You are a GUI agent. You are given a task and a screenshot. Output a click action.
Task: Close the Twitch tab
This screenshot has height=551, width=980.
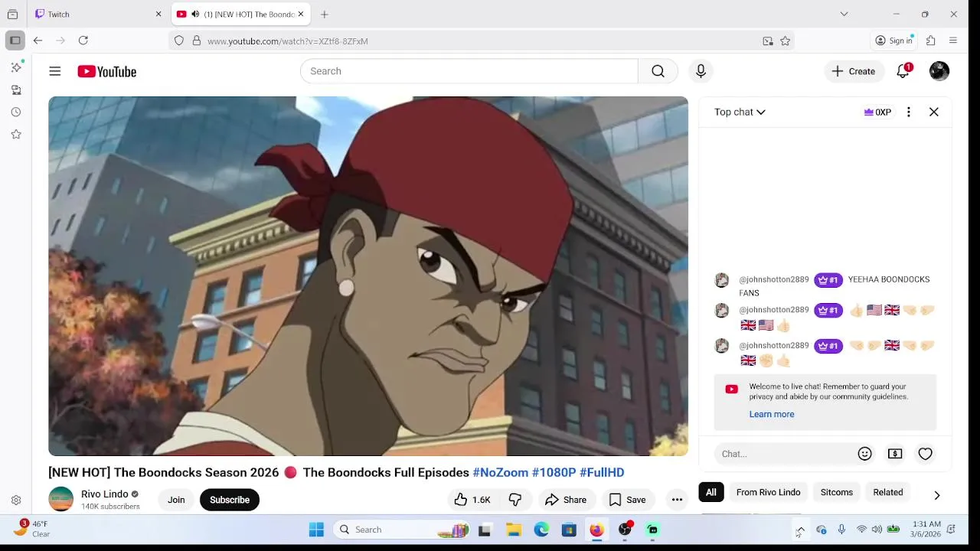point(158,15)
